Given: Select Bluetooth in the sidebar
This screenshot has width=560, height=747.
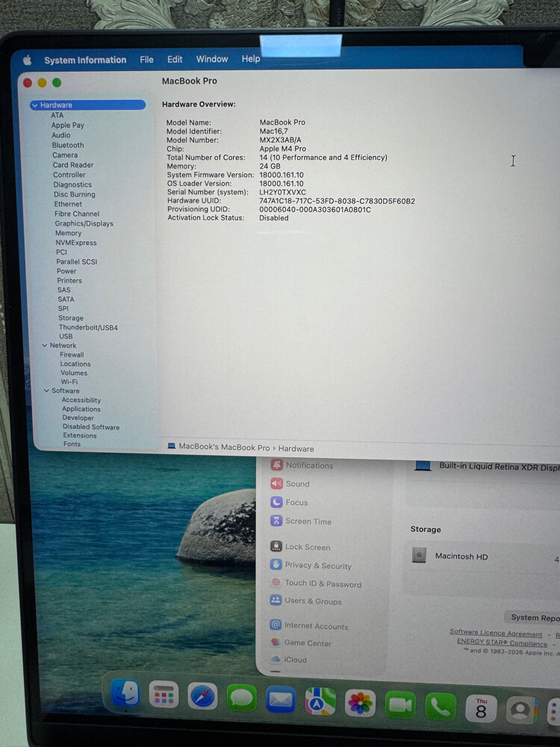Looking at the screenshot, I should (x=68, y=146).
